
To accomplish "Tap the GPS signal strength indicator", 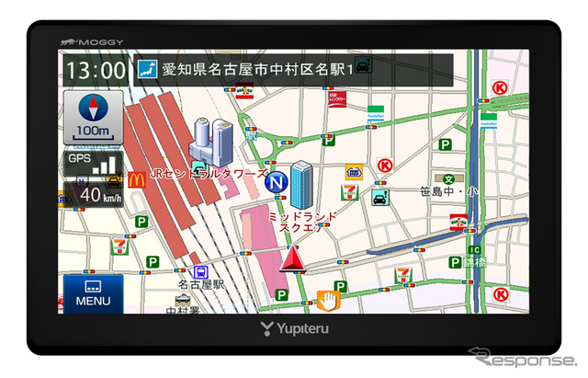I will (93, 164).
